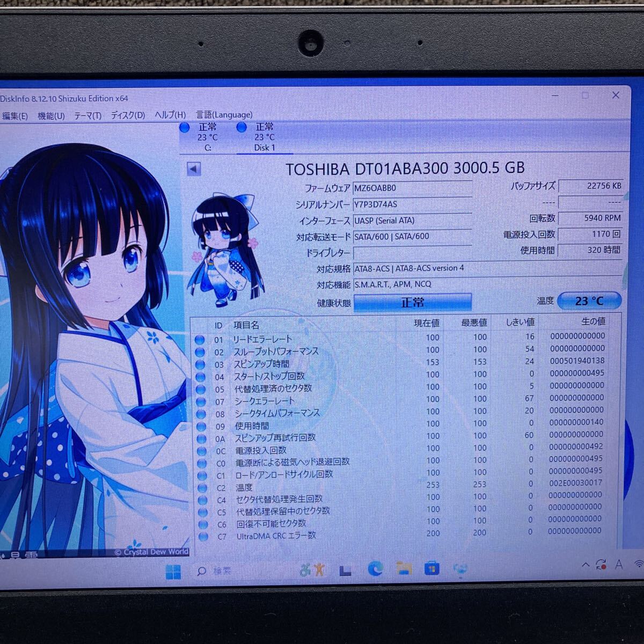Click the serial number field Y7P3D74AS
Viewport: 644px width, 644px height.
coord(412,204)
